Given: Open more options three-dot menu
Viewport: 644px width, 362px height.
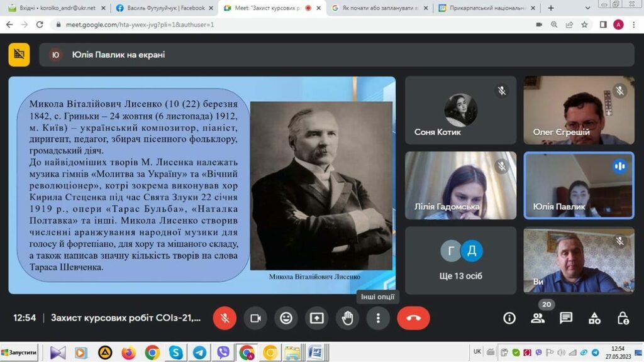Looking at the screenshot, I should click(378, 318).
